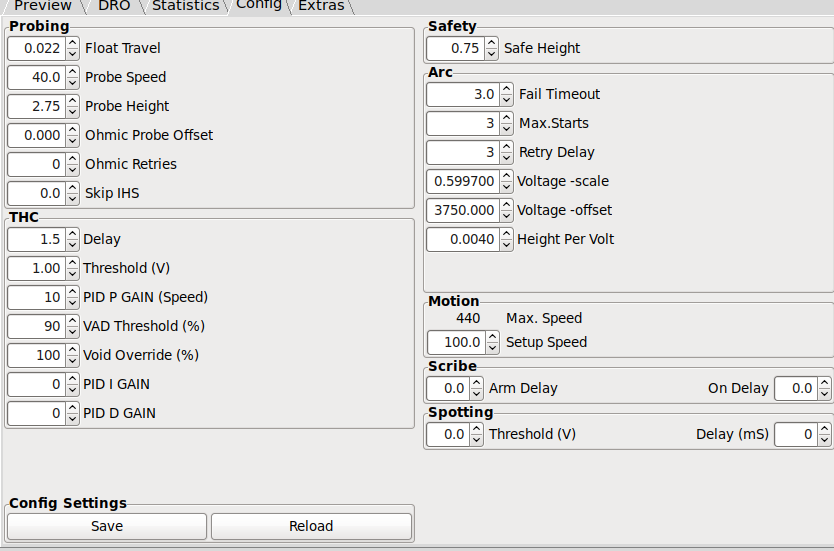The image size is (834, 551).
Task: Click the PID P GAIN value field
Action: [37, 297]
